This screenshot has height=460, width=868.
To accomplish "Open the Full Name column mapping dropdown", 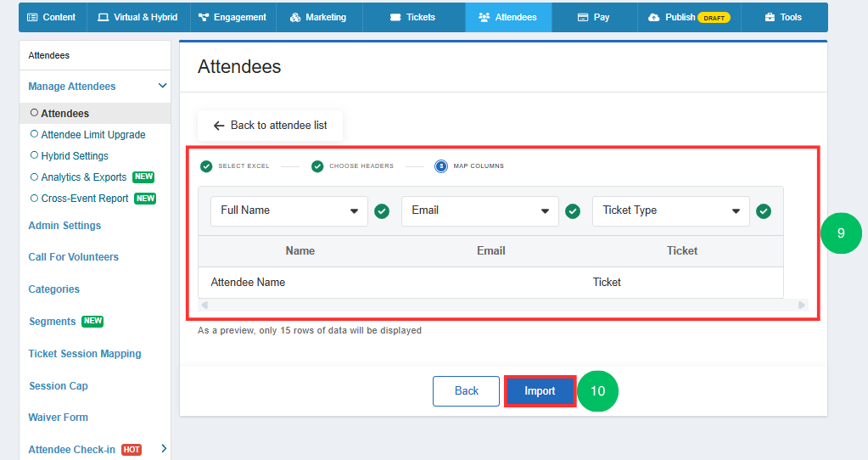I will tap(289, 210).
